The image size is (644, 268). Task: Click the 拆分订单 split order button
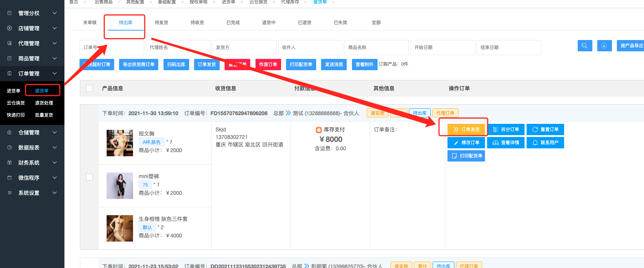point(506,129)
